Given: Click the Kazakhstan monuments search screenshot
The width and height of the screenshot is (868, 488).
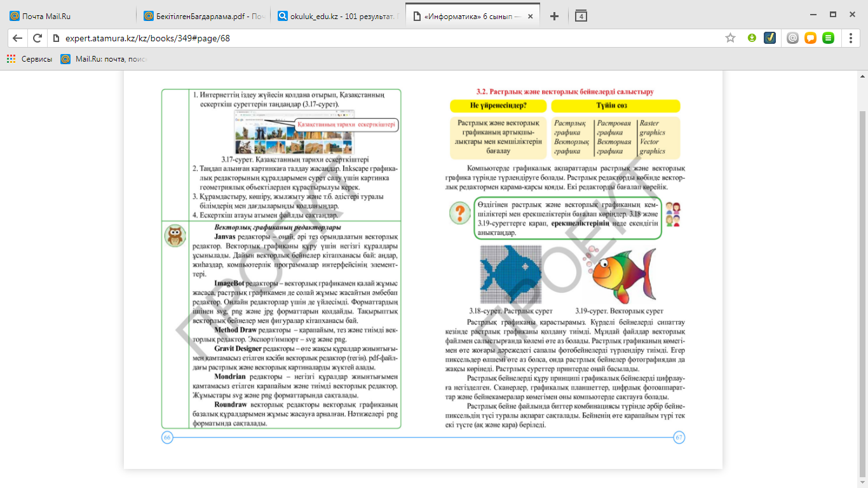Looking at the screenshot, I should pyautogui.click(x=295, y=133).
